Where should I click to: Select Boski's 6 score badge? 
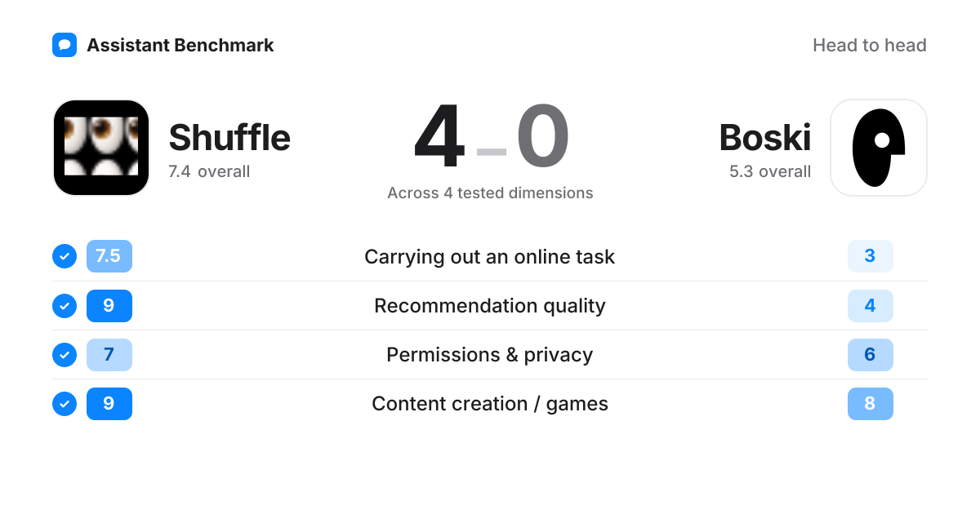pyautogui.click(x=871, y=355)
